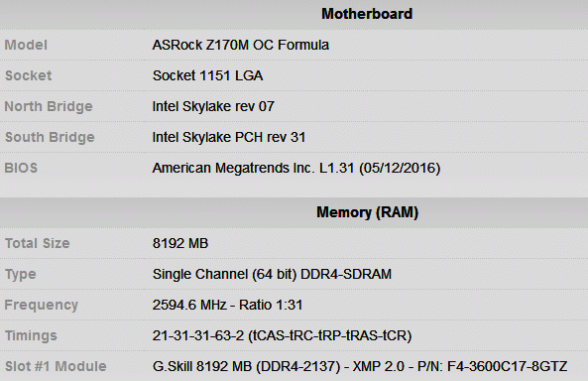The width and height of the screenshot is (588, 381).
Task: Select the North Bridge label
Action: (49, 106)
